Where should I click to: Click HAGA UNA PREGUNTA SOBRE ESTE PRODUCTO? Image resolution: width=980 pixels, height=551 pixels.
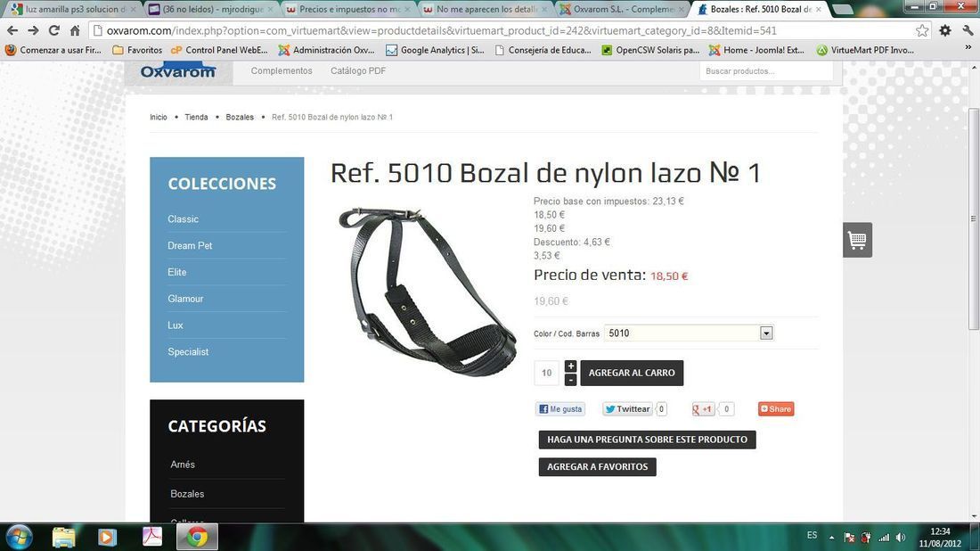point(648,440)
